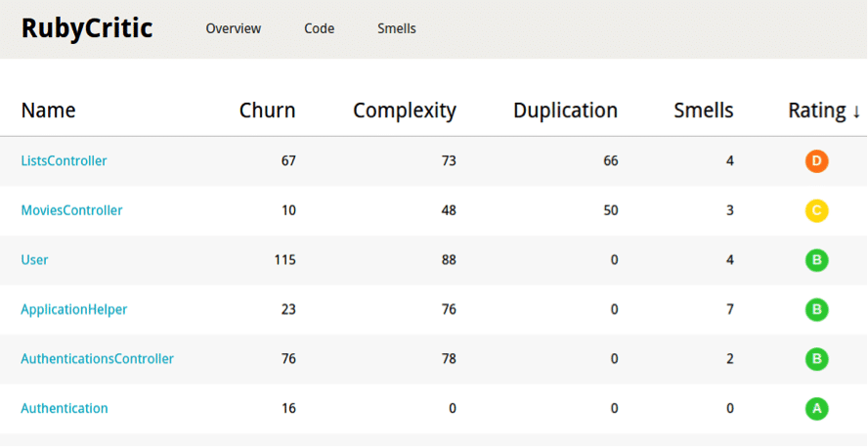Open the MoviesController module link
Image resolution: width=868 pixels, height=447 pixels.
click(x=71, y=210)
